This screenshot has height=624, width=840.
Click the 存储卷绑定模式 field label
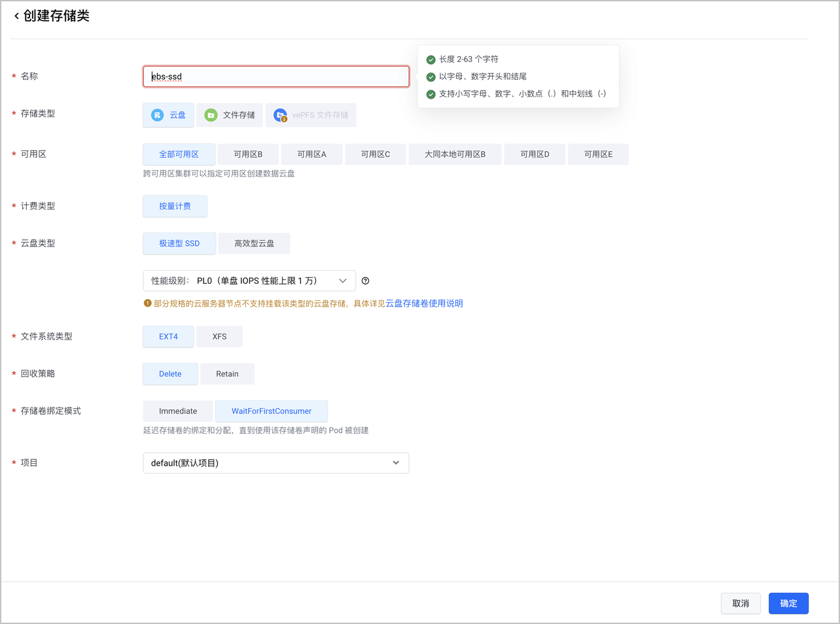[51, 411]
